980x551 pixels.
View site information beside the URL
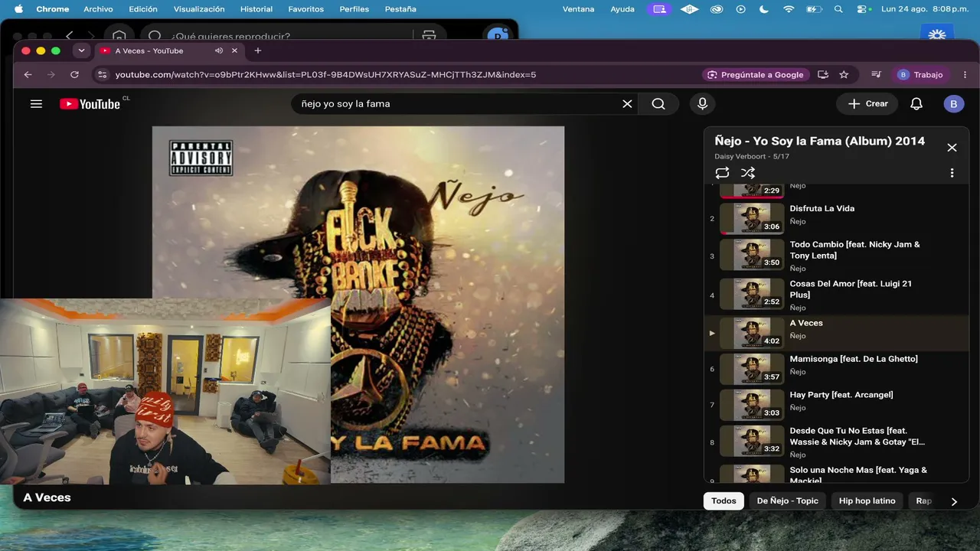pyautogui.click(x=102, y=75)
